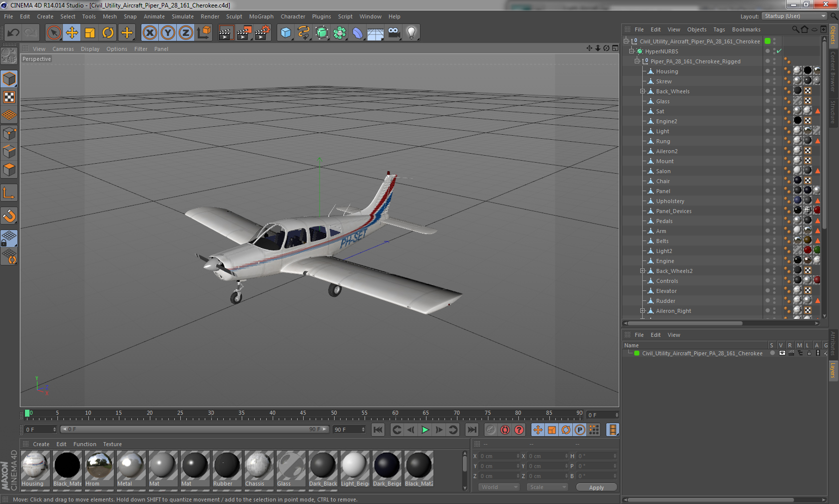Image resolution: width=839 pixels, height=504 pixels.
Task: Click the Undo arrow icon
Action: [x=13, y=33]
